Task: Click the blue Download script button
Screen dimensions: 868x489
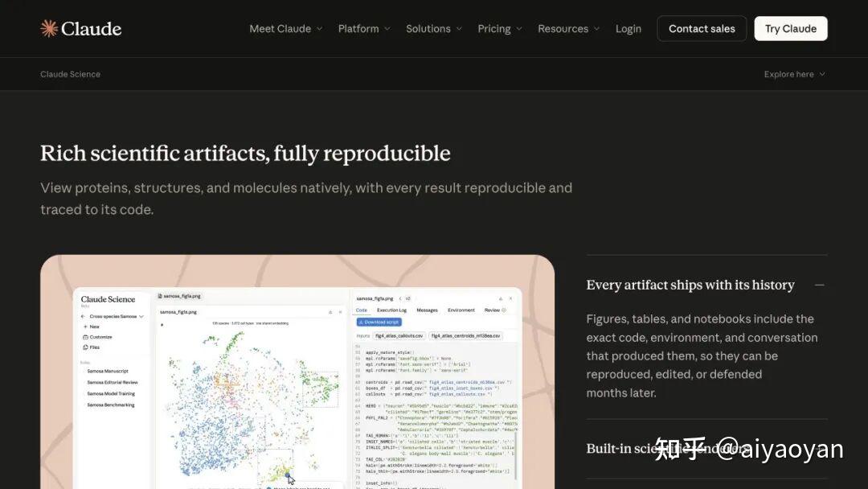Action: coord(379,322)
